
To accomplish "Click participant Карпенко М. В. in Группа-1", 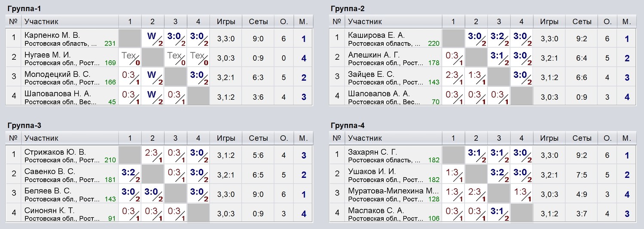I will [52, 35].
